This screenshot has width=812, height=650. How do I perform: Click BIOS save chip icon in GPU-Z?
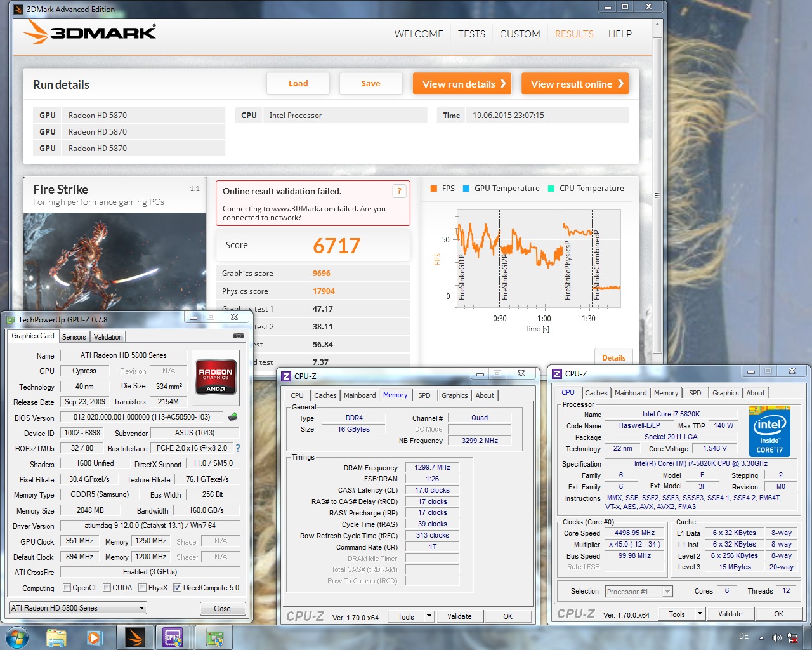click(233, 417)
